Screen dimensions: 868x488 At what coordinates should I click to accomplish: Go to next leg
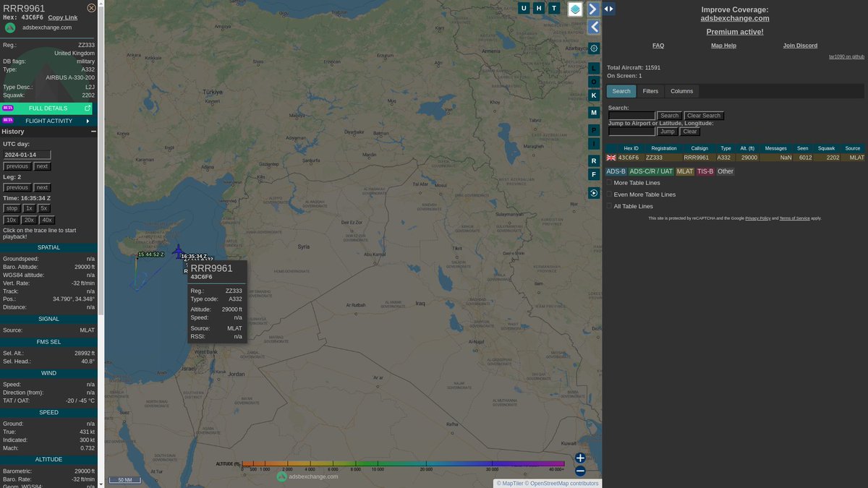click(43, 187)
